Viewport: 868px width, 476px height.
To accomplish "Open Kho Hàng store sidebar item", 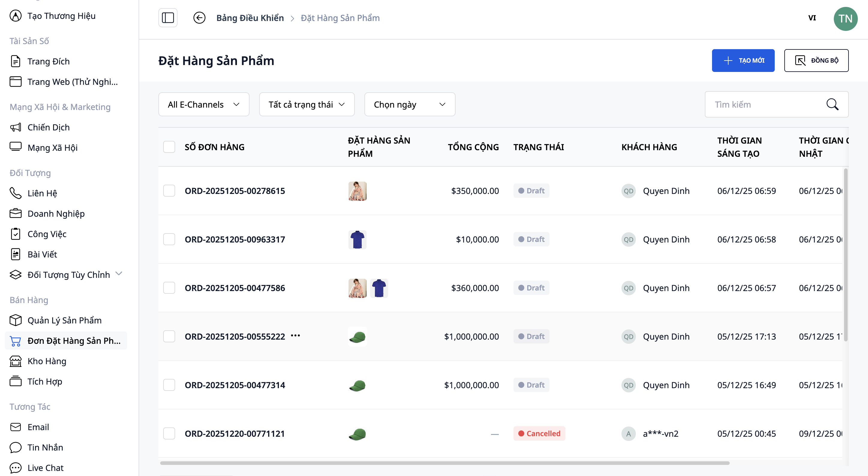I will click(x=47, y=361).
